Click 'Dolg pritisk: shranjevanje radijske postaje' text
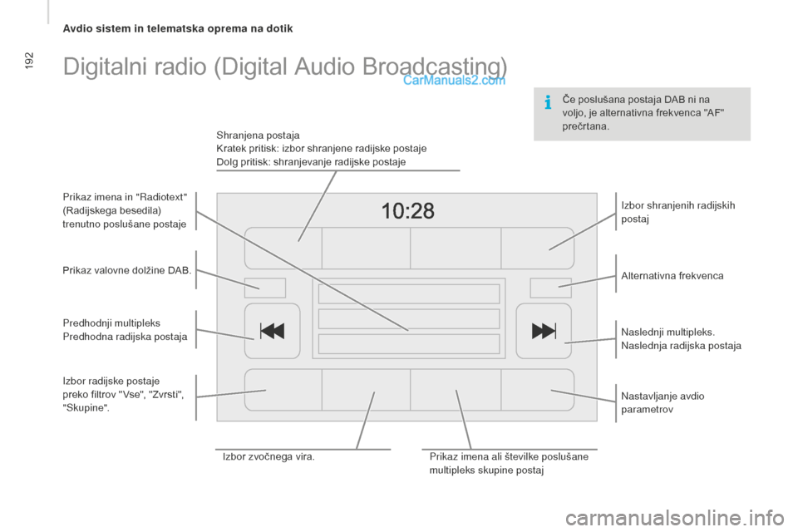Image resolution: width=798 pixels, height=532 pixels. (x=311, y=162)
